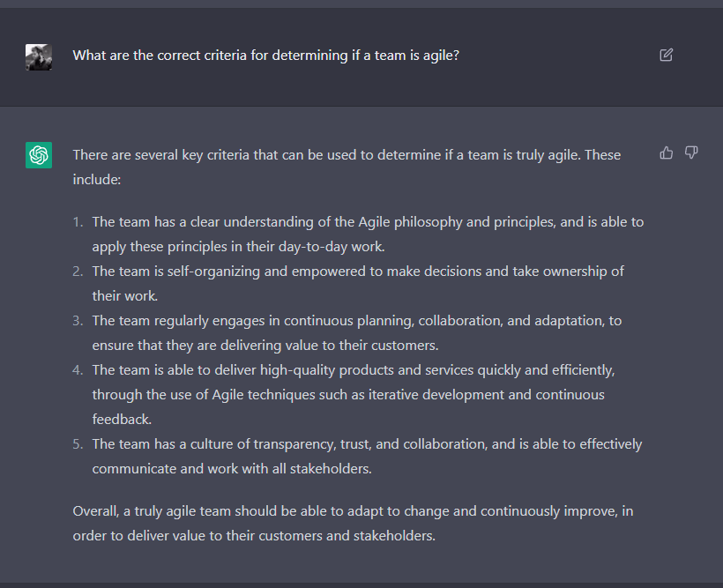The width and height of the screenshot is (723, 588).
Task: Click the list number '1.' marker
Action: click(78, 222)
